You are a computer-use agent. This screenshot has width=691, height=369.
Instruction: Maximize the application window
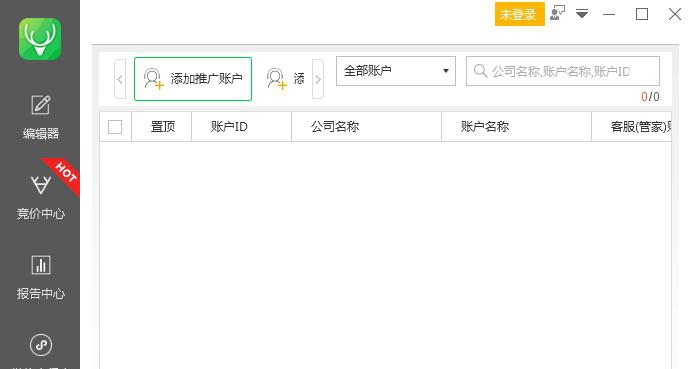(x=642, y=14)
